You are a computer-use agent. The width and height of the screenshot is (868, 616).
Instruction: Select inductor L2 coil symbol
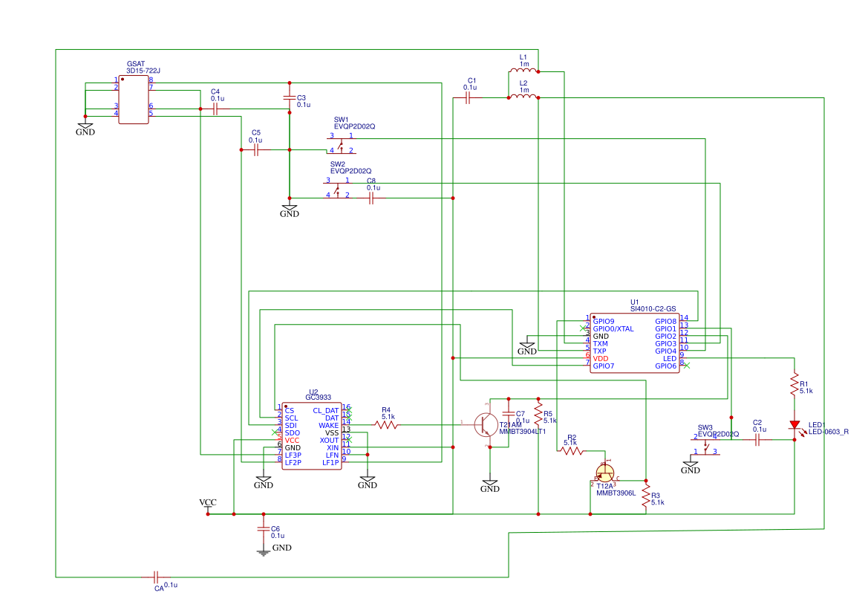tap(523, 96)
